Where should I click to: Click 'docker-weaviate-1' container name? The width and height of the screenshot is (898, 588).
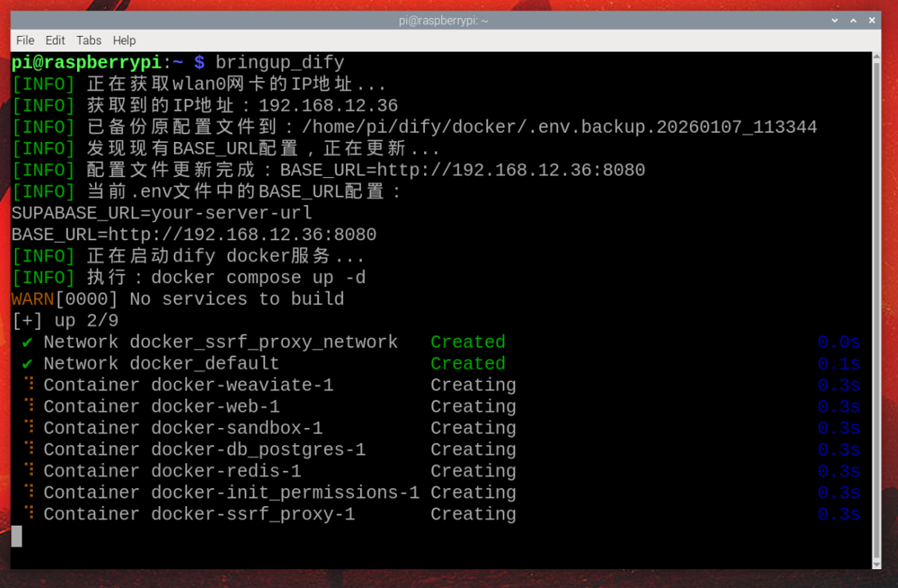[242, 385]
